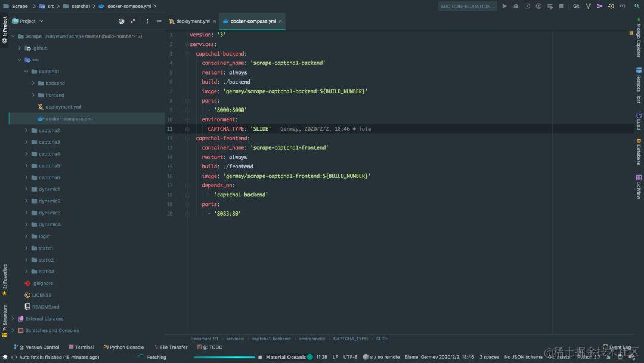Open Project panel options three-dot menu
The width and height of the screenshot is (644, 363).
(x=147, y=21)
